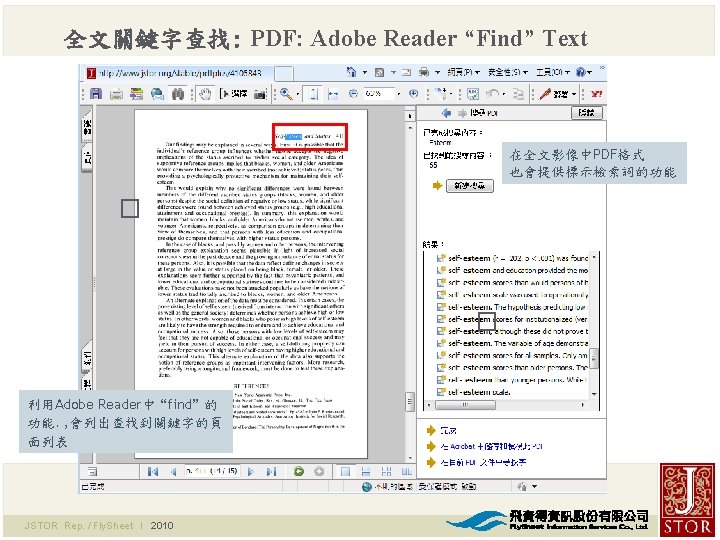Select the JSTOR PDF browser tab
720x540 pixels.
coord(179,73)
